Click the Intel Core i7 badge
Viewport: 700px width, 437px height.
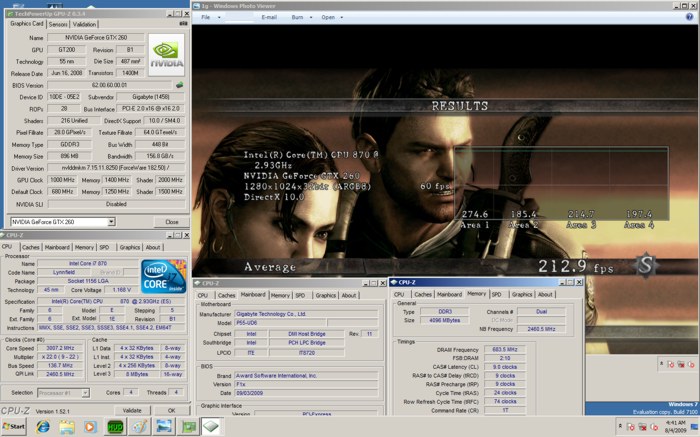(x=163, y=276)
